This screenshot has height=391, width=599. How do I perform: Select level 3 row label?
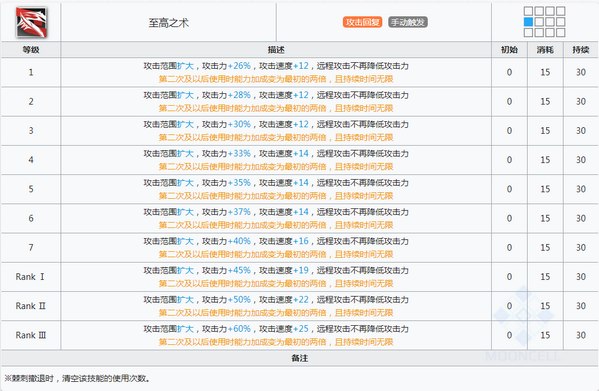(31, 131)
